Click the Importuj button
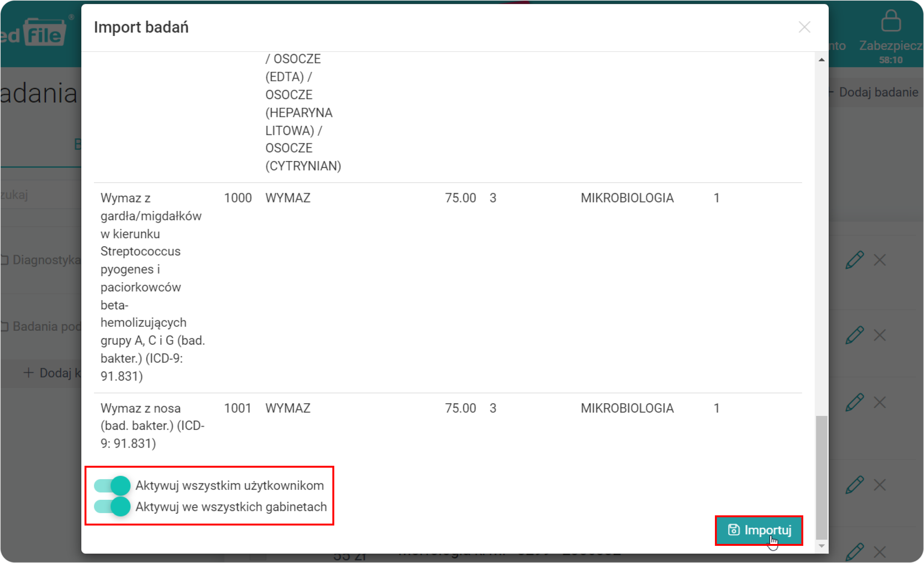 pyautogui.click(x=759, y=530)
